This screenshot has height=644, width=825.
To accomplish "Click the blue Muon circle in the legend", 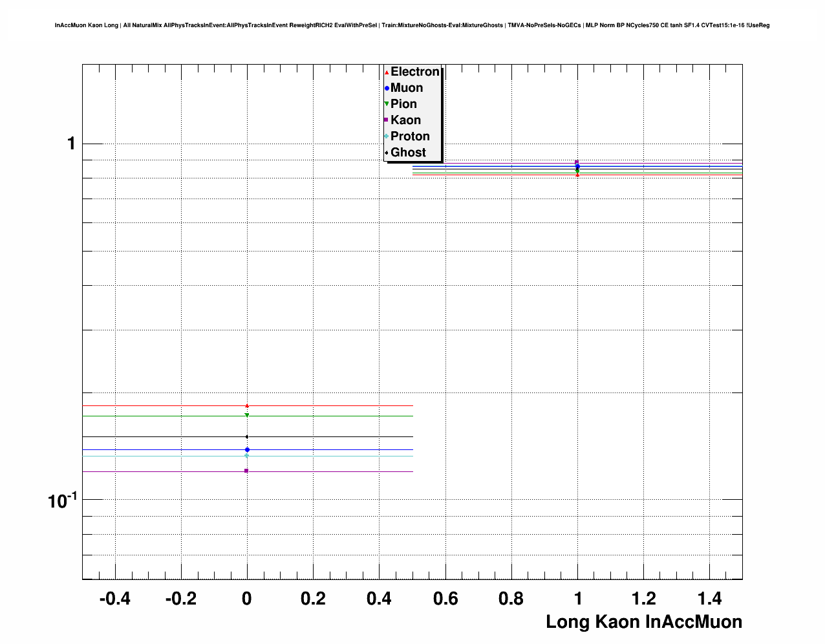I will pos(387,89).
